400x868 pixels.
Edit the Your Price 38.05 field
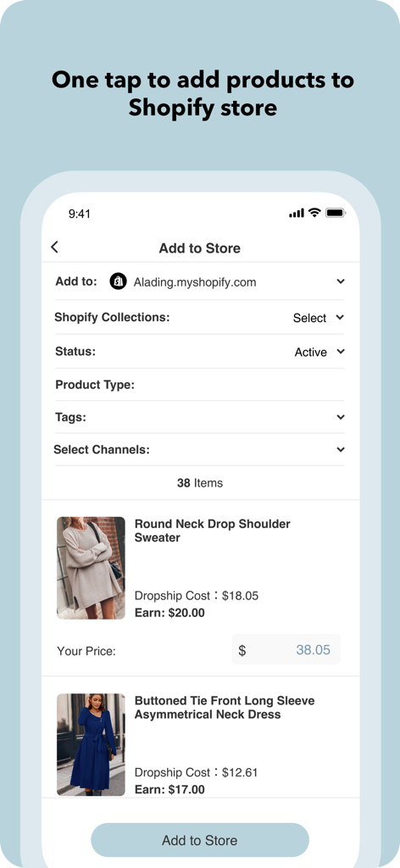[x=286, y=650]
